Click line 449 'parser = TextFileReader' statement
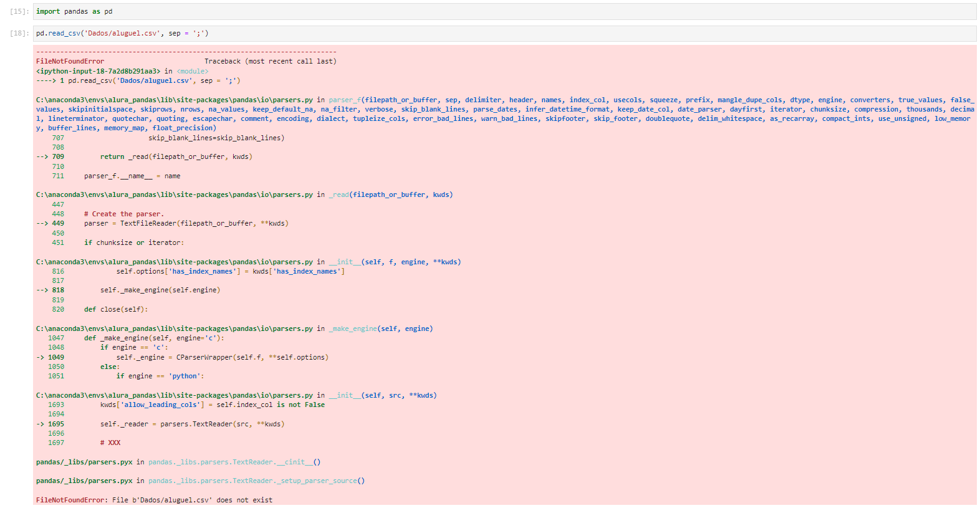This screenshot has height=508, width=980. tap(186, 223)
